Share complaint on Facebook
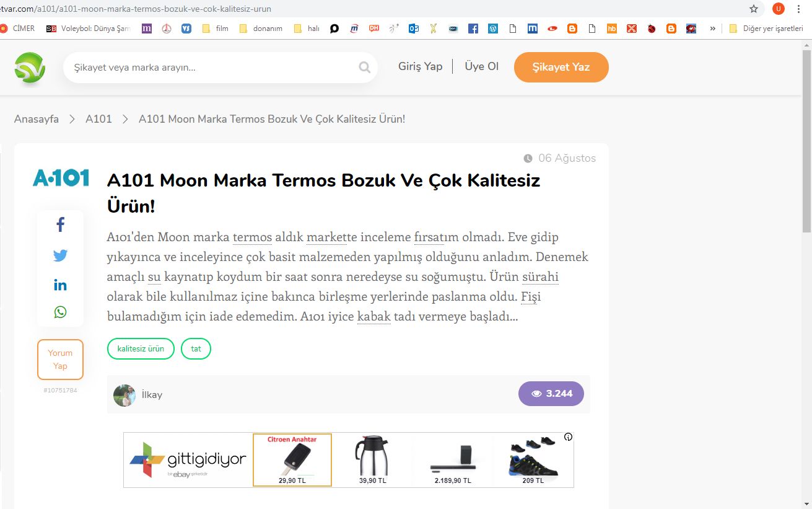This screenshot has height=509, width=812. (x=60, y=225)
